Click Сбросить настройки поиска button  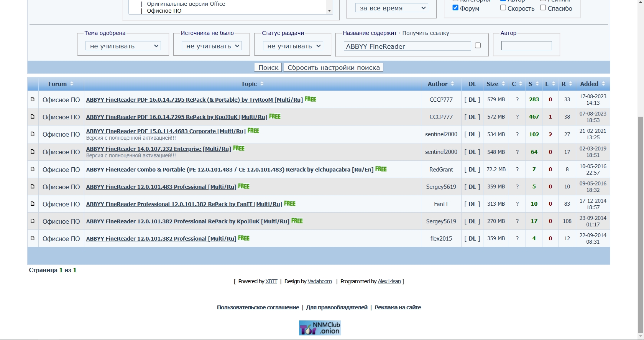click(x=333, y=68)
